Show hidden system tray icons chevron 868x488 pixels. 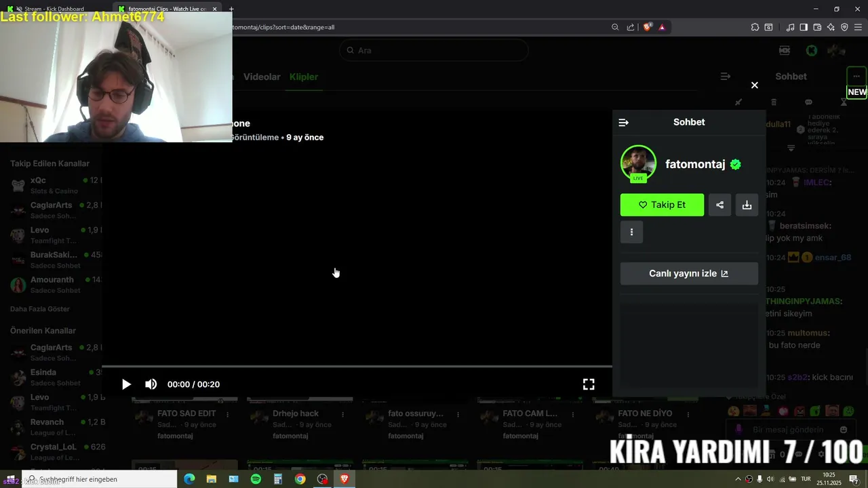(x=738, y=479)
